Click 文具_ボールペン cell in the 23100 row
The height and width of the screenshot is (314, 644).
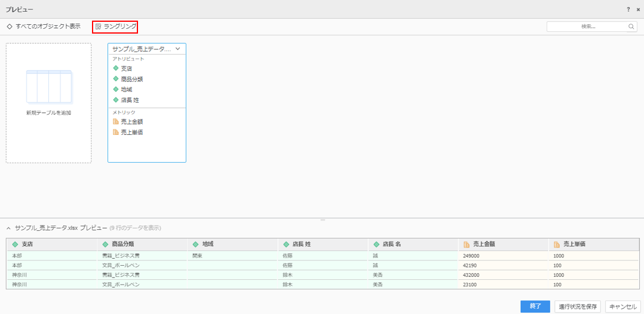click(x=143, y=285)
